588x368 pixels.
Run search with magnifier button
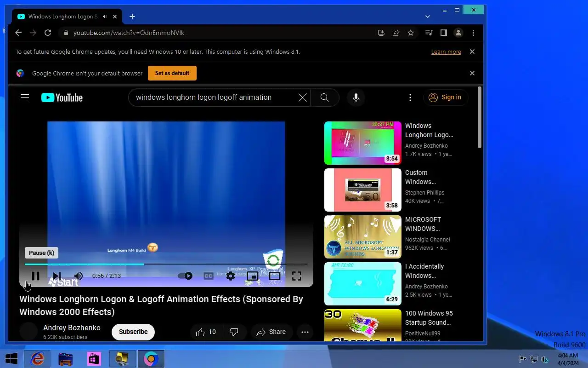click(x=325, y=98)
